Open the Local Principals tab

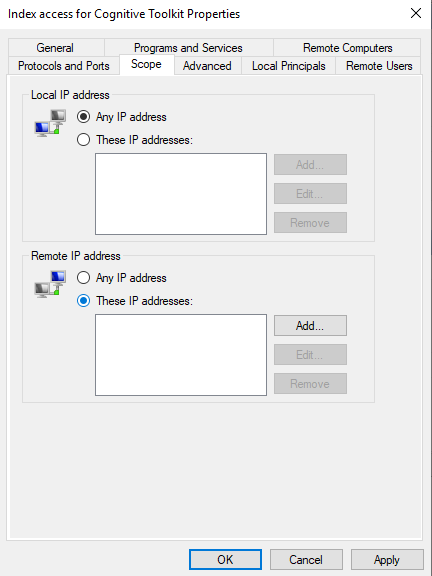(x=289, y=66)
